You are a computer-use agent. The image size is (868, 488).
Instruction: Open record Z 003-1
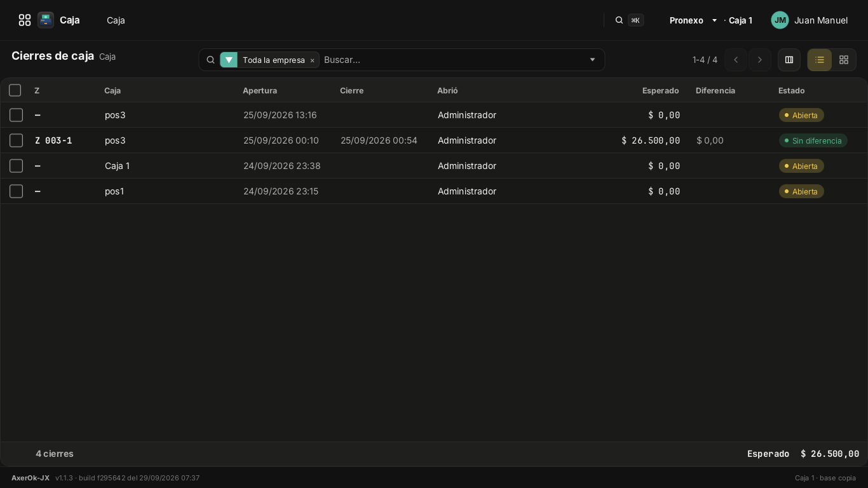(53, 140)
